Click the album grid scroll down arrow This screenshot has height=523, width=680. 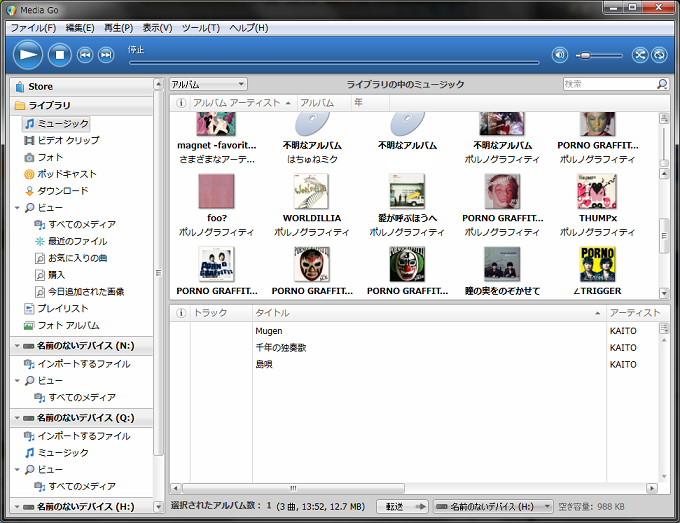[x=664, y=294]
